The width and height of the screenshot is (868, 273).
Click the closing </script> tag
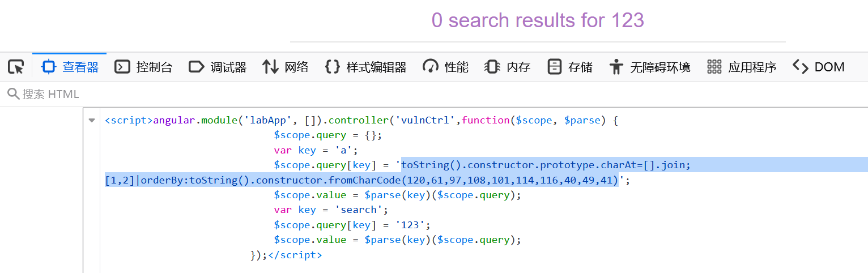(x=295, y=255)
